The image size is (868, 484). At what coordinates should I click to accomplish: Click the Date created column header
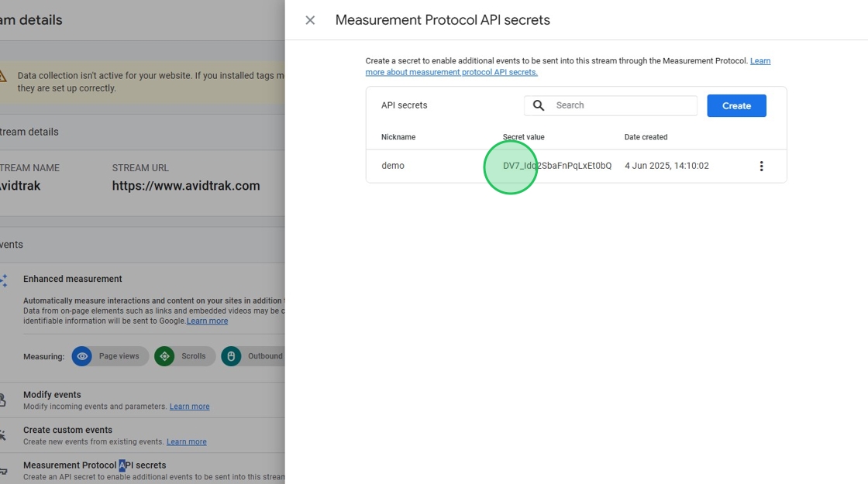646,137
